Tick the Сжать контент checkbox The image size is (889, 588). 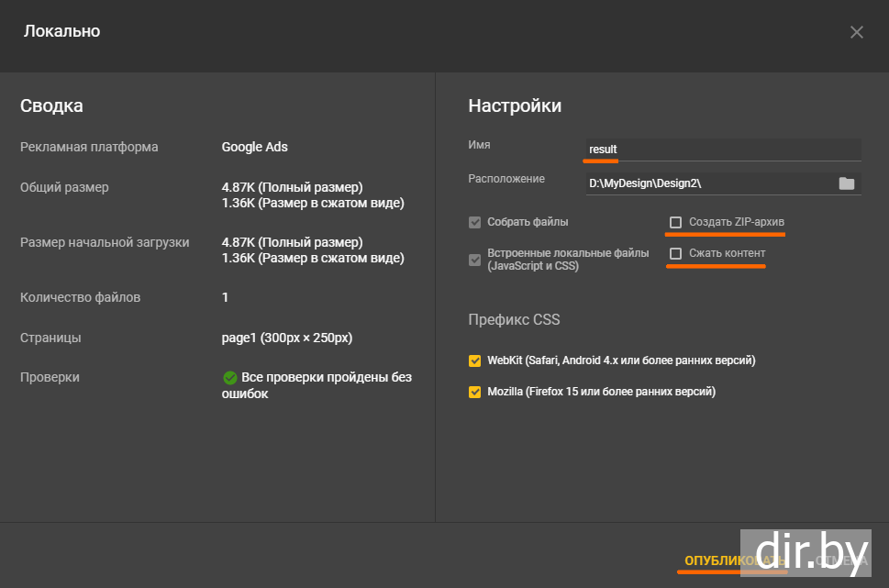676,253
